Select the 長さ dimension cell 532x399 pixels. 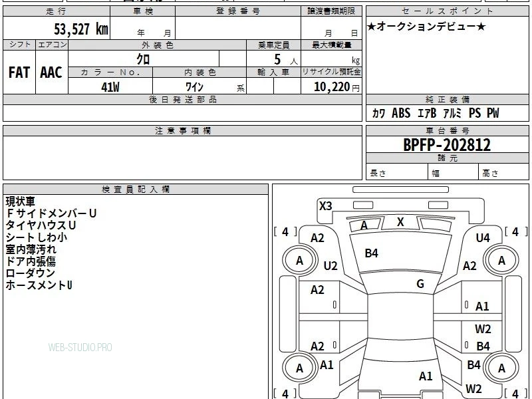point(397,173)
